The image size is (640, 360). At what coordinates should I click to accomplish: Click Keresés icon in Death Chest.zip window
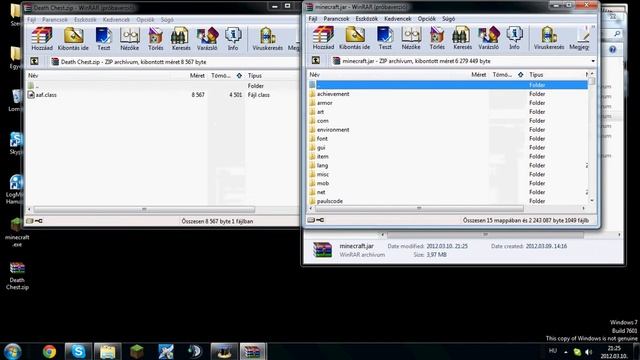tap(181, 39)
